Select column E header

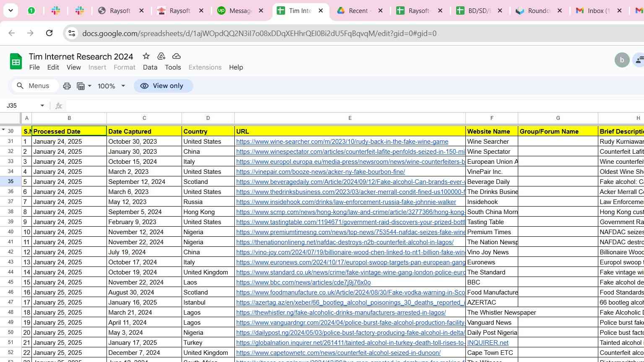pos(350,118)
